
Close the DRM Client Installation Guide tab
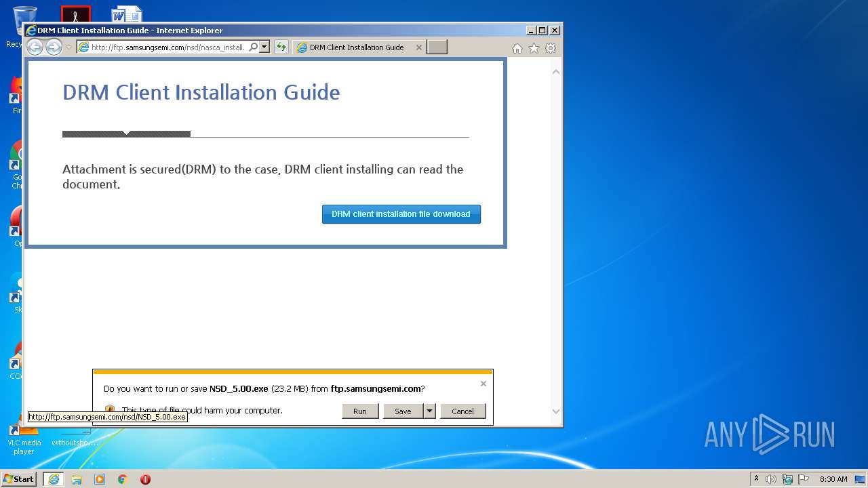(418, 47)
